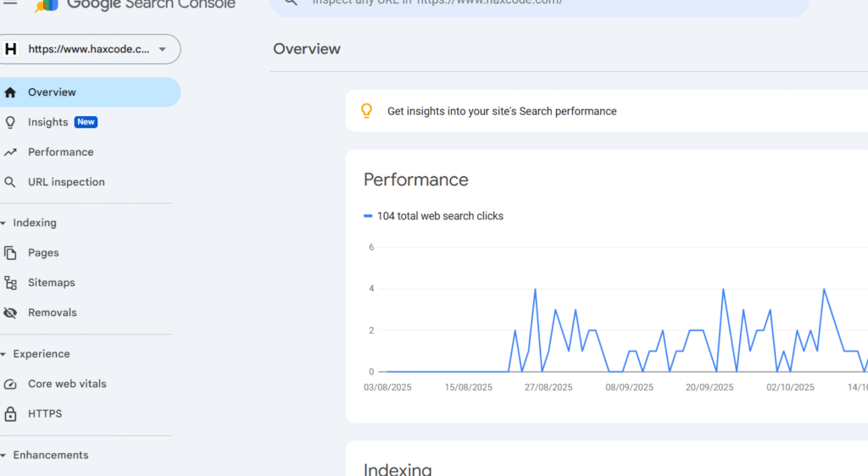
Task: Click the Sitemaps tree icon
Action: point(10,283)
